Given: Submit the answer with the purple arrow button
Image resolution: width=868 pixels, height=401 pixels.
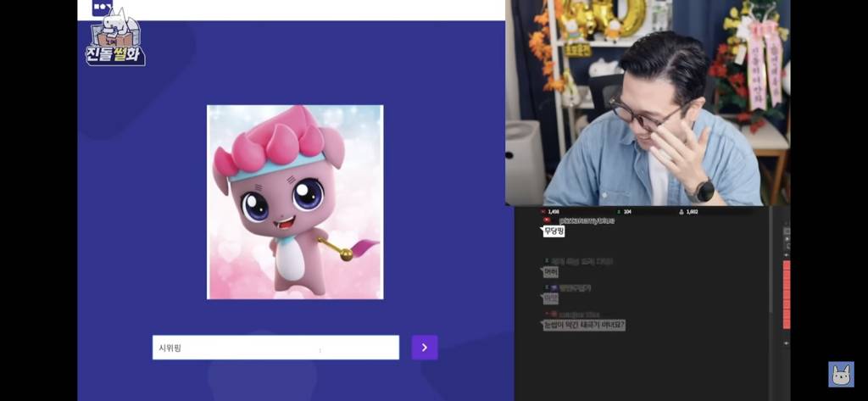Looking at the screenshot, I should (425, 348).
